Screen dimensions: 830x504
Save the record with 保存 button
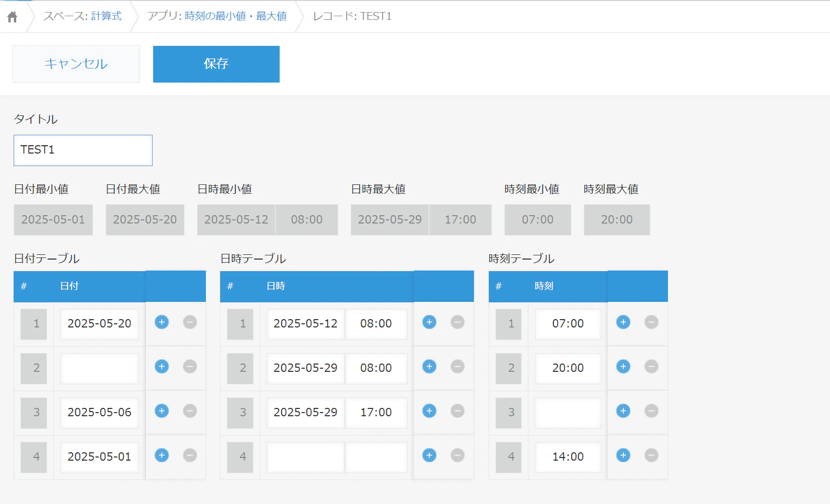(x=216, y=64)
